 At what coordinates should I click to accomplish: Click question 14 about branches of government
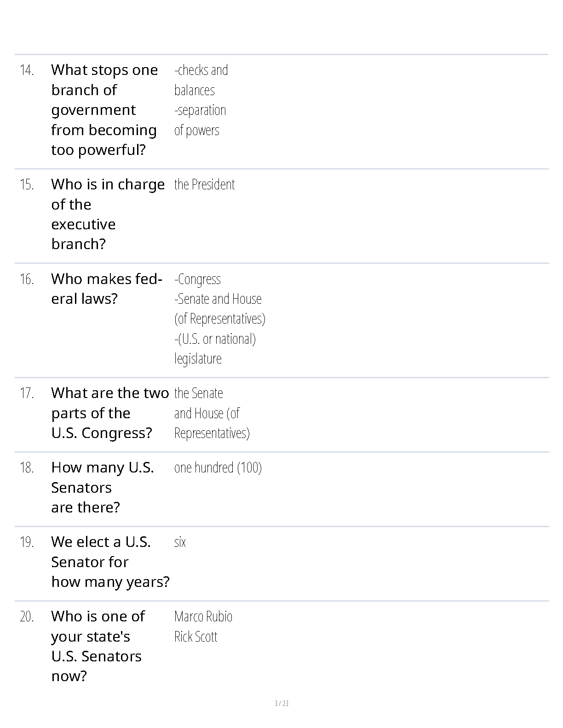click(x=104, y=110)
